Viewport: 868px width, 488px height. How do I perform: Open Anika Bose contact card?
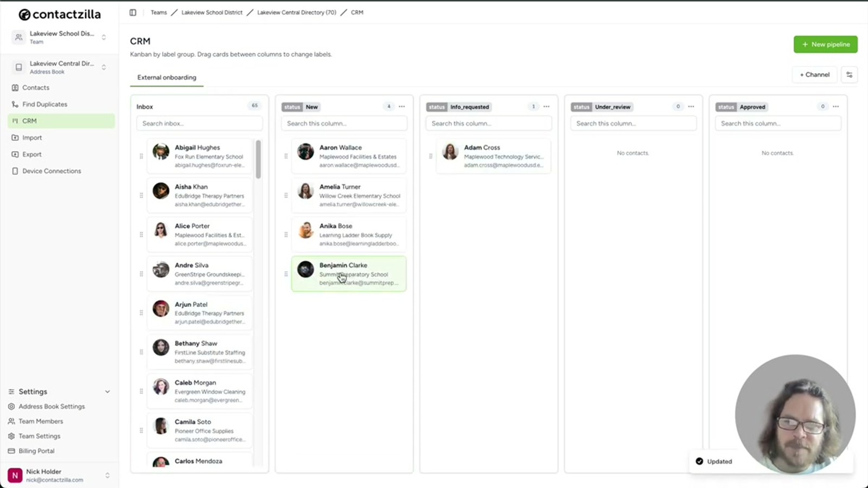tap(349, 235)
